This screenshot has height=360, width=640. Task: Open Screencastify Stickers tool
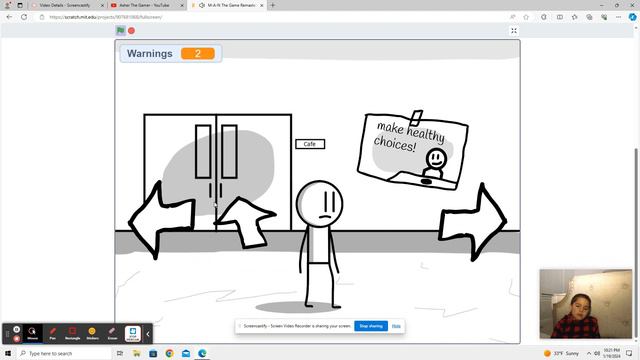tap(92, 333)
